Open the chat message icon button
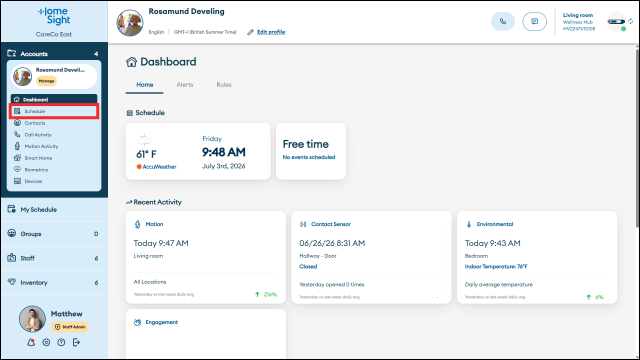The width and height of the screenshot is (640, 360). point(534,22)
